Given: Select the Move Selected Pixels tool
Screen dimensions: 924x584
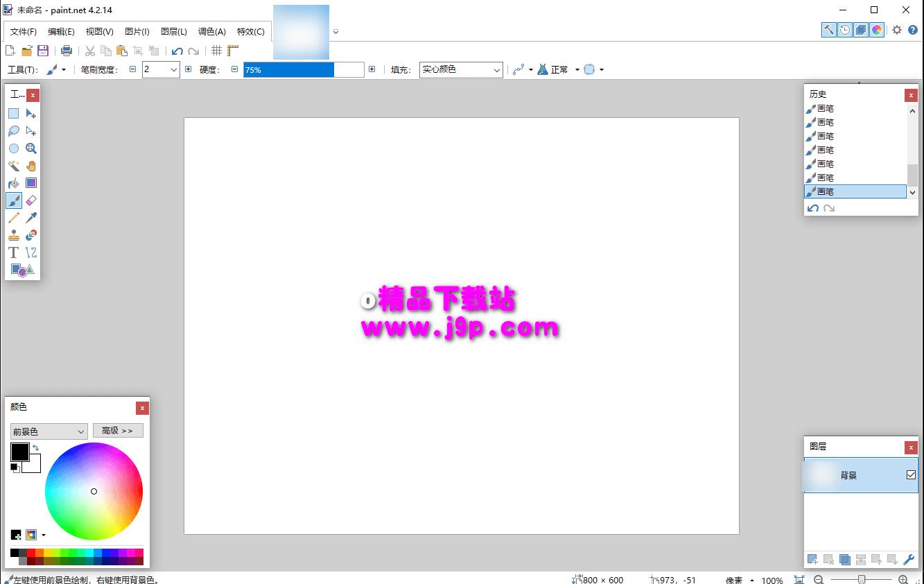Looking at the screenshot, I should point(31,114).
